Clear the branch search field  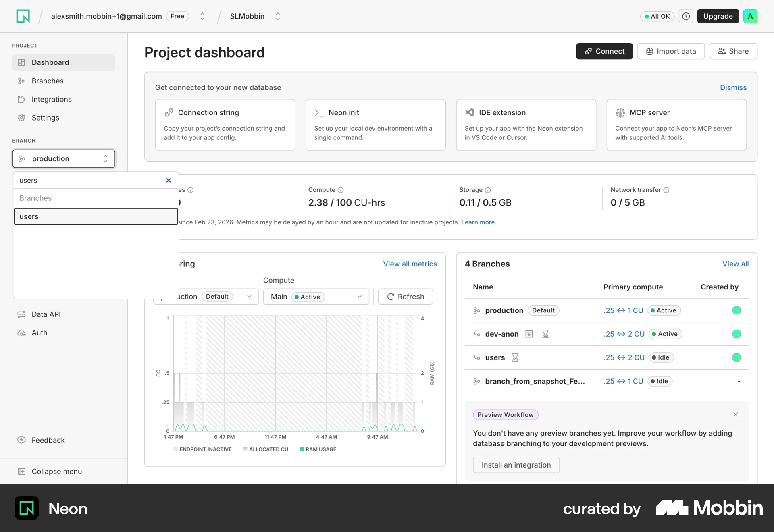pos(169,180)
